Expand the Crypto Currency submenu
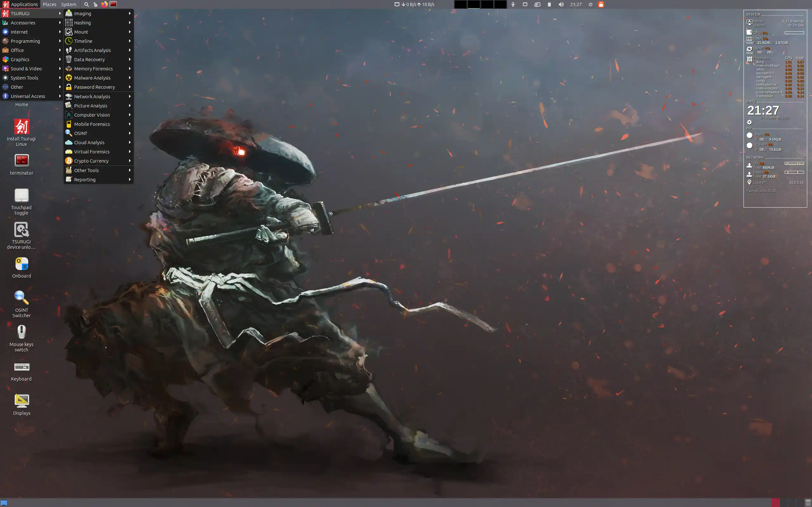 point(91,161)
